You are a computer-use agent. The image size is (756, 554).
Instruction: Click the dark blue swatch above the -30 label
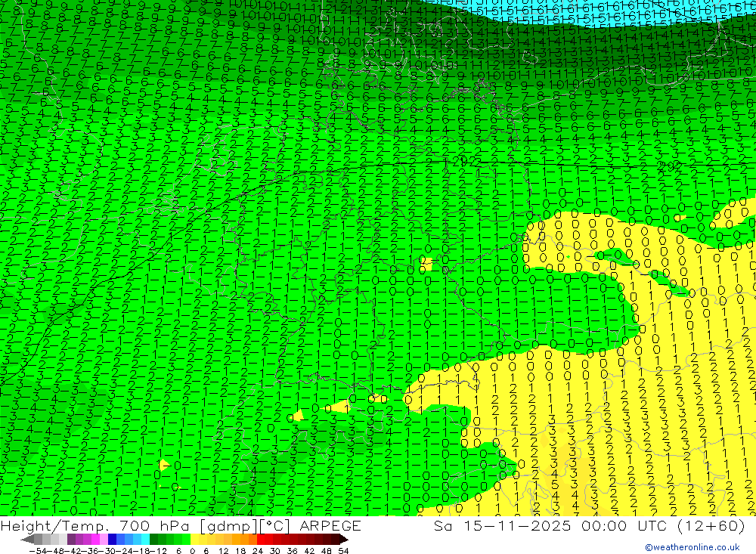coord(112,539)
